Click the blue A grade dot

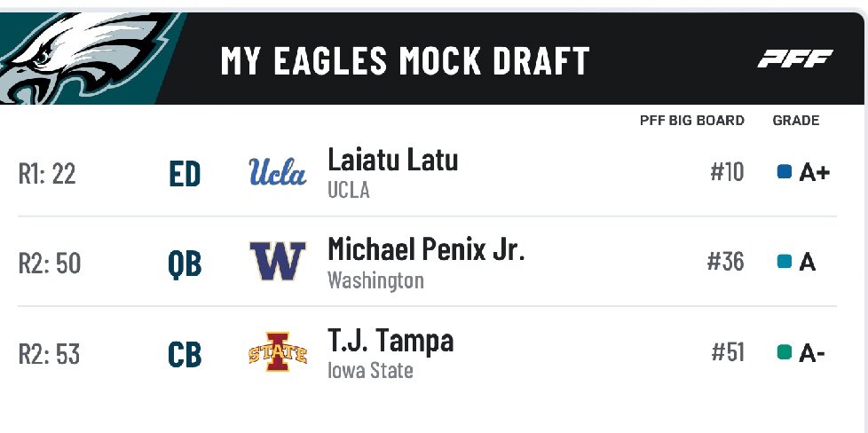click(784, 262)
